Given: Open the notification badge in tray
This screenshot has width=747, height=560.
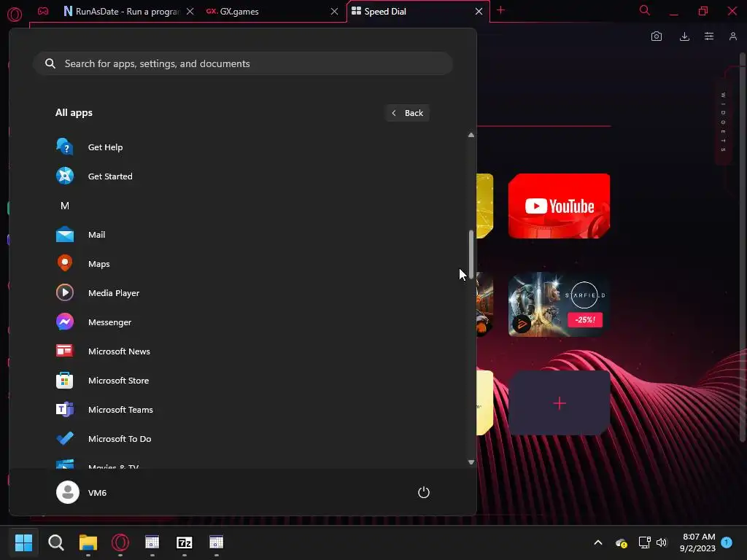Looking at the screenshot, I should tap(727, 542).
